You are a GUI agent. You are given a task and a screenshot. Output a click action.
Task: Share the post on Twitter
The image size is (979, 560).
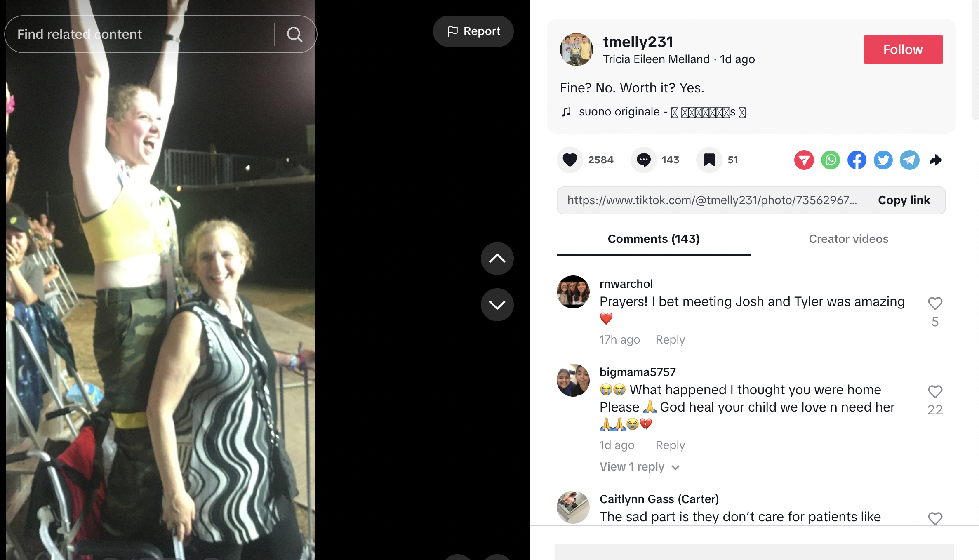(x=883, y=160)
